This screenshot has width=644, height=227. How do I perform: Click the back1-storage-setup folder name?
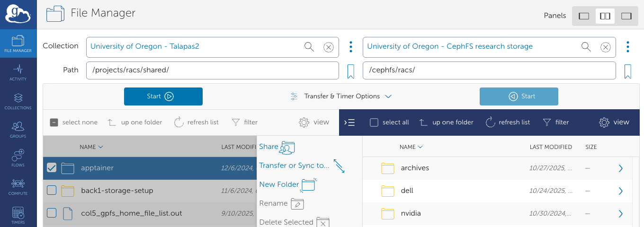point(117,191)
